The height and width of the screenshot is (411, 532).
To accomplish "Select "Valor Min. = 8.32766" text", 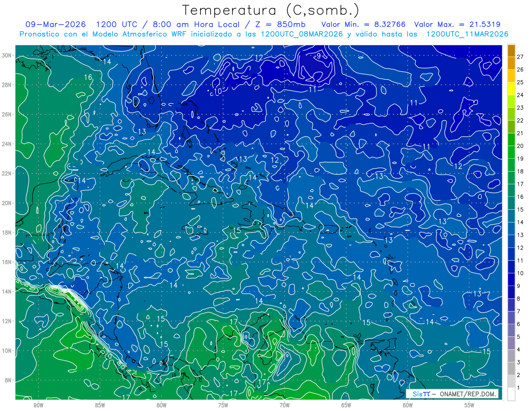I will click(x=364, y=24).
